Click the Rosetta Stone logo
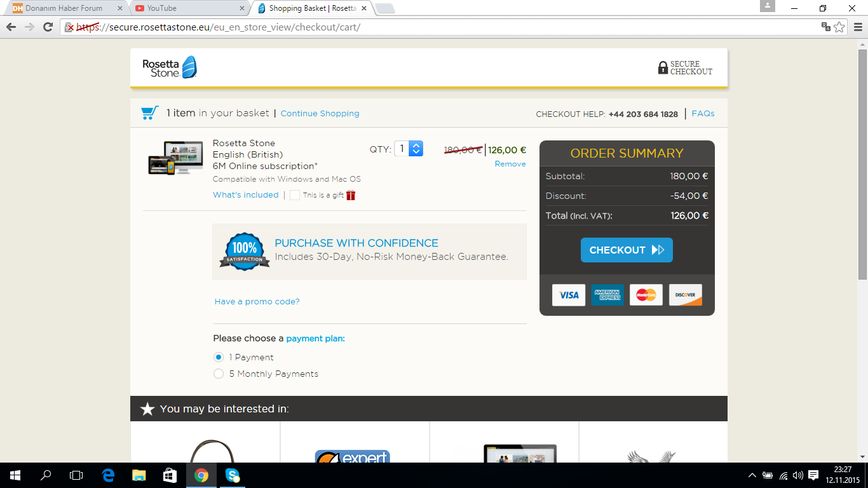 point(170,67)
